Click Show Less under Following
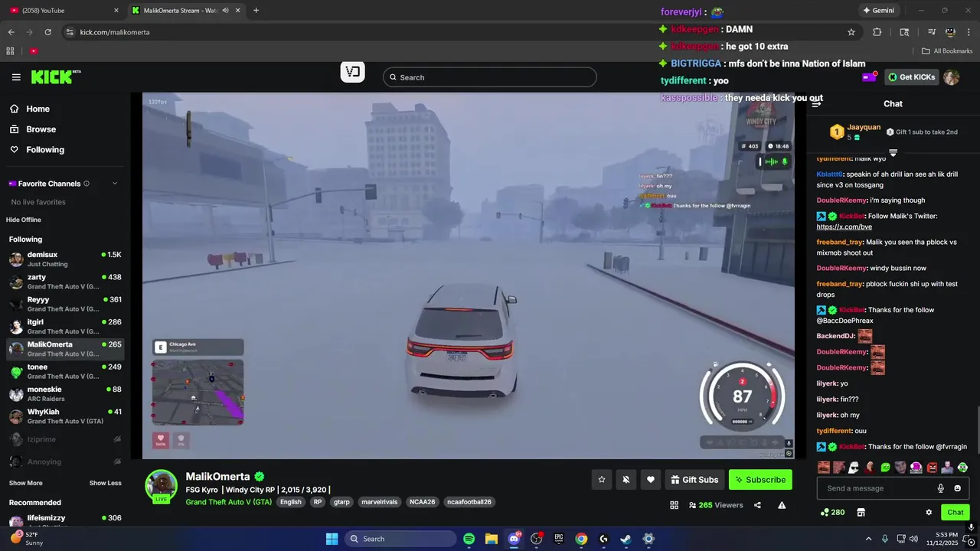 pyautogui.click(x=105, y=483)
